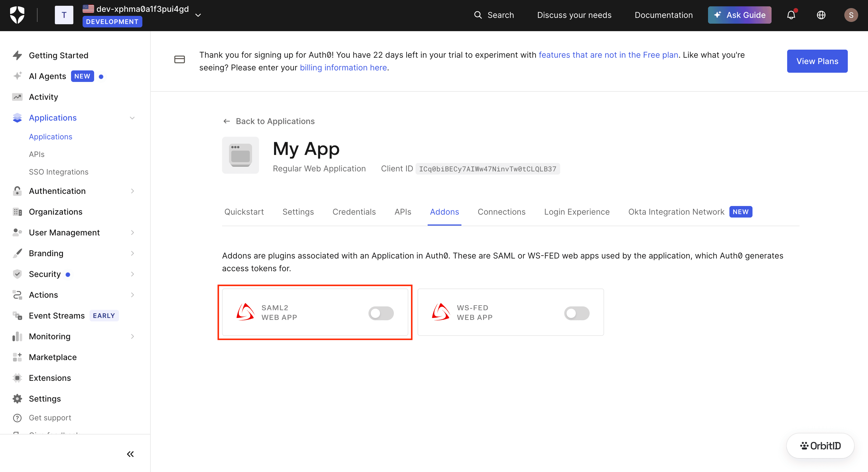Open the notifications bell
The width and height of the screenshot is (868, 472).
pyautogui.click(x=791, y=15)
